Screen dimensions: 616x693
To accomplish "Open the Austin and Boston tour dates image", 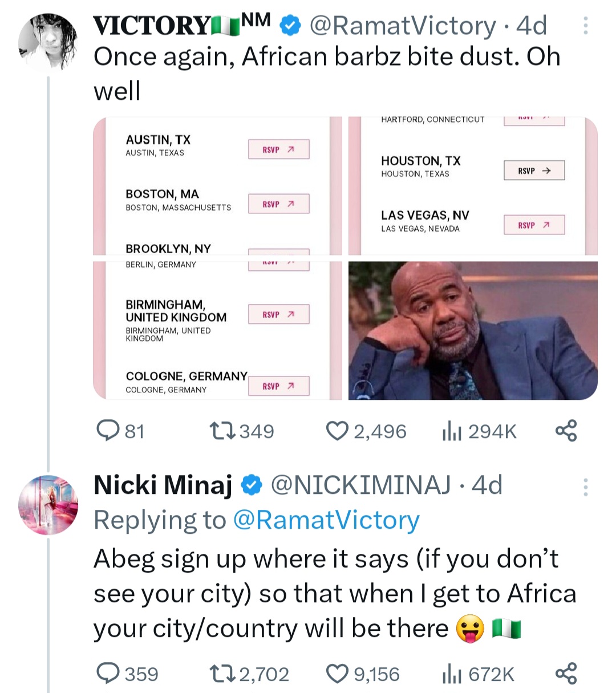I will (217, 186).
